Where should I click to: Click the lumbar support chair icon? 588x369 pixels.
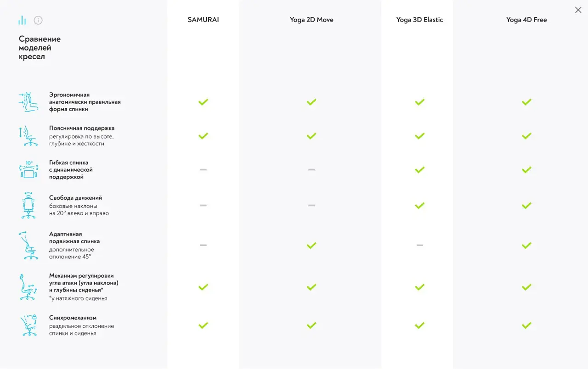click(28, 136)
